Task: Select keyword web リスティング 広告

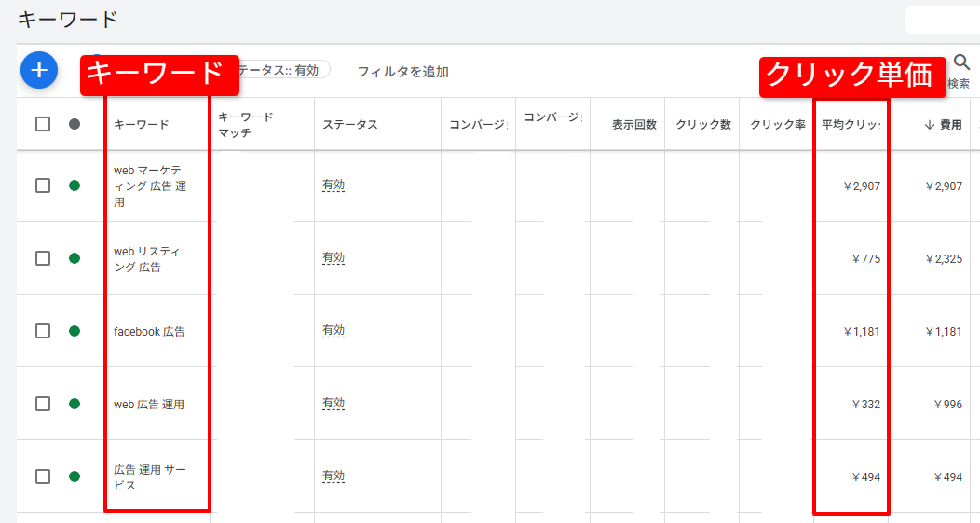Action: pyautogui.click(x=147, y=259)
